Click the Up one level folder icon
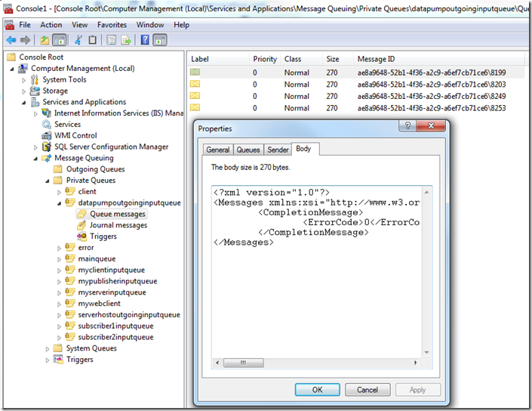 (45, 40)
